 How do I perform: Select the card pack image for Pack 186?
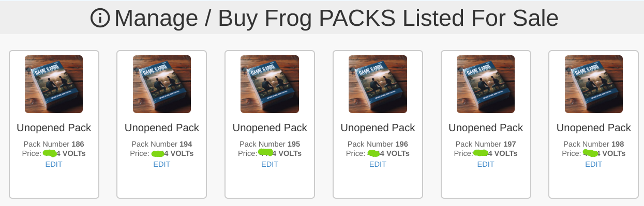54,84
